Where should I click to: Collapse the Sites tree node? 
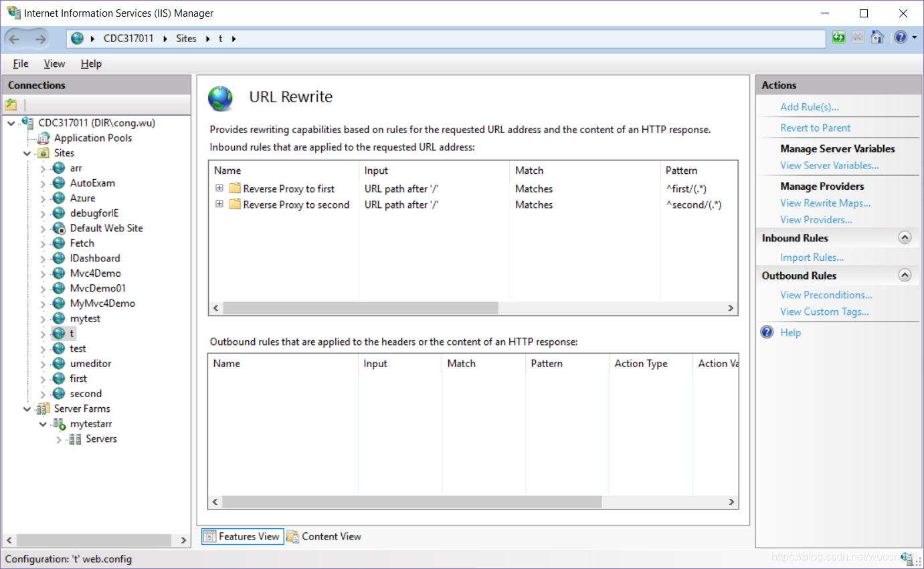click(27, 153)
